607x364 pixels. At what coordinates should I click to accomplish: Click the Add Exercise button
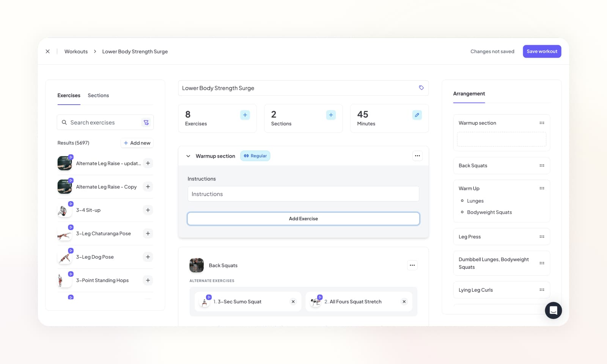(303, 219)
